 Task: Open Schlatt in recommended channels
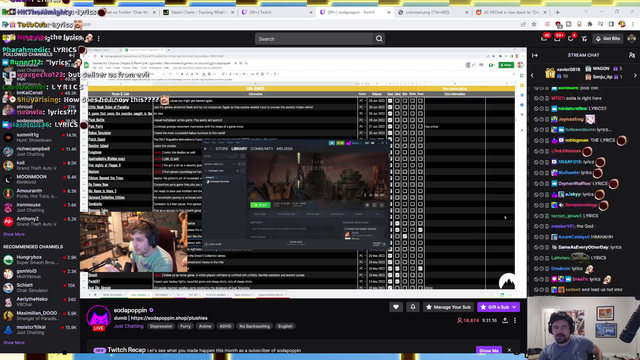(x=40, y=288)
